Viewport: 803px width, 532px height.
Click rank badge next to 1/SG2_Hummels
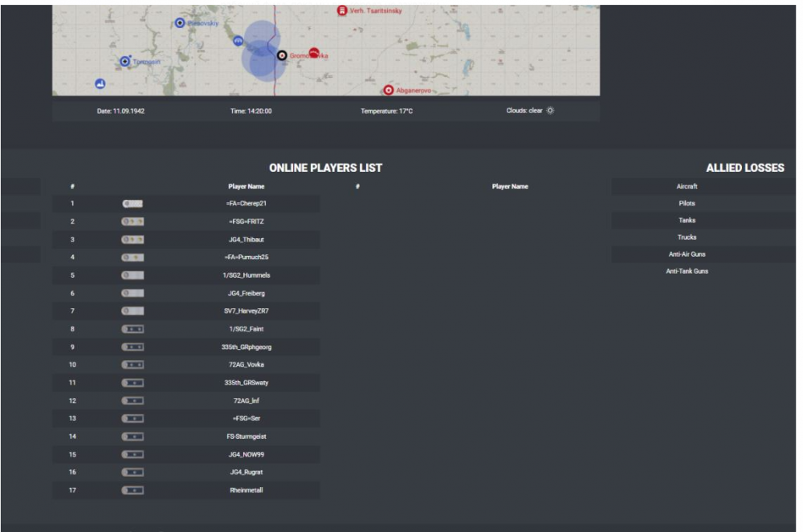tap(132, 275)
